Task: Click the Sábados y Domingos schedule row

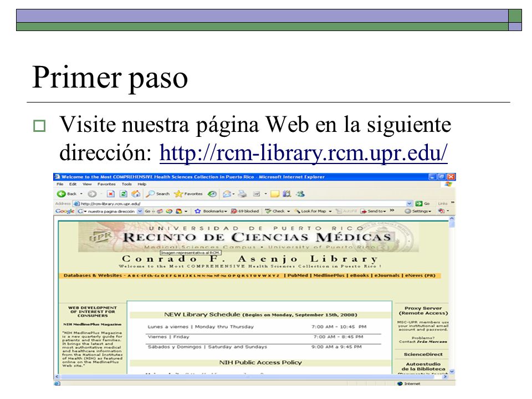Action: point(255,347)
